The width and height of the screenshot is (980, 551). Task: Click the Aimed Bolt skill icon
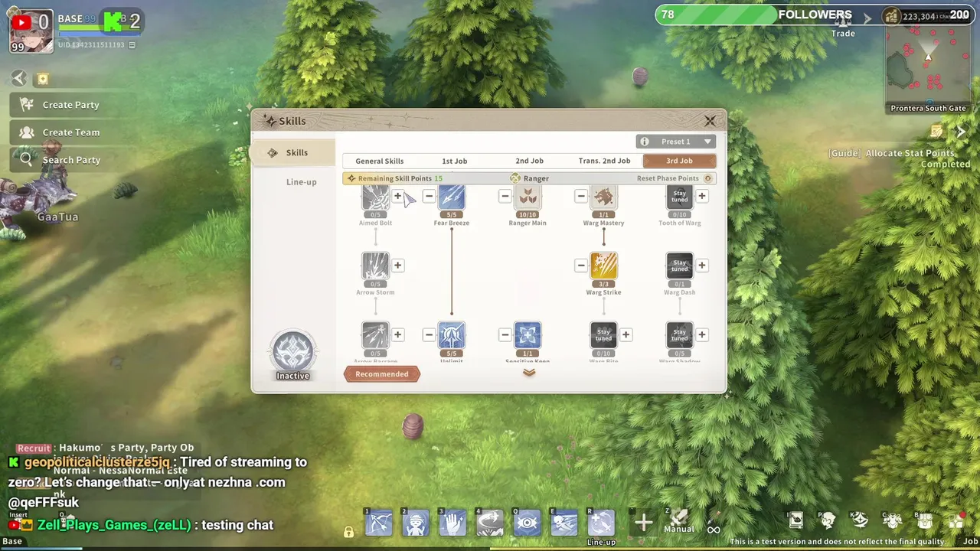(x=375, y=197)
